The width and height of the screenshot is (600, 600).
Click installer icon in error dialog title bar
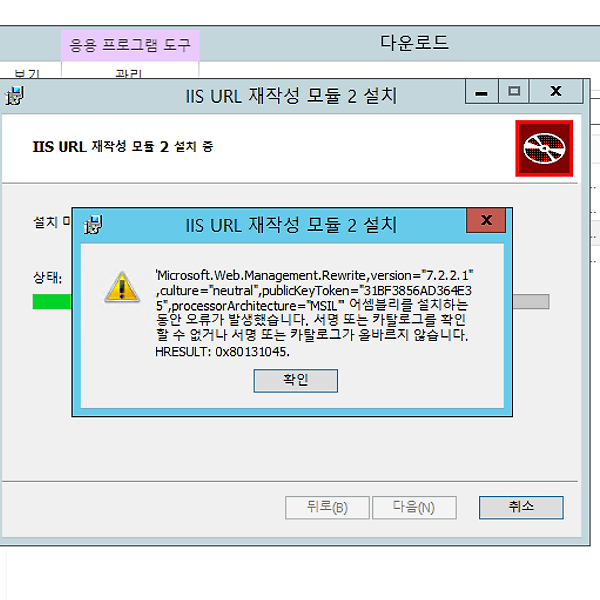point(93,225)
